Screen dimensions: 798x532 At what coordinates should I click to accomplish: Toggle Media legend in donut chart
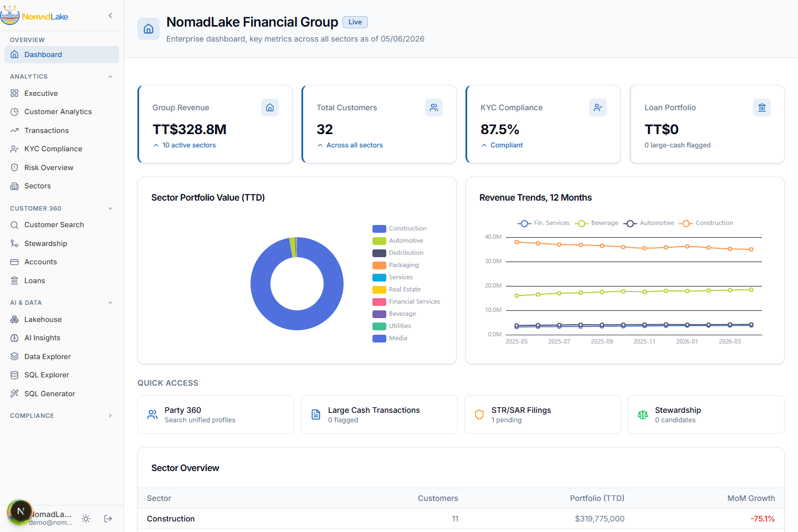[x=390, y=338]
